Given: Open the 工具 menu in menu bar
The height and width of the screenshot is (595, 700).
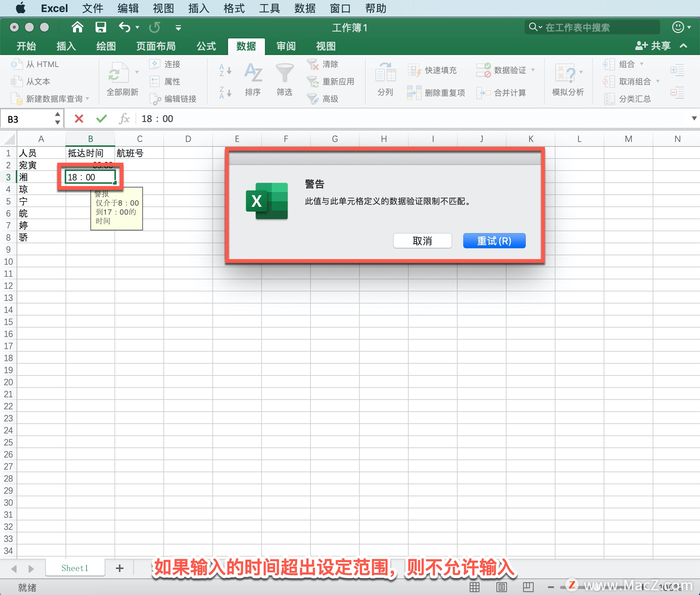Looking at the screenshot, I should click(269, 8).
